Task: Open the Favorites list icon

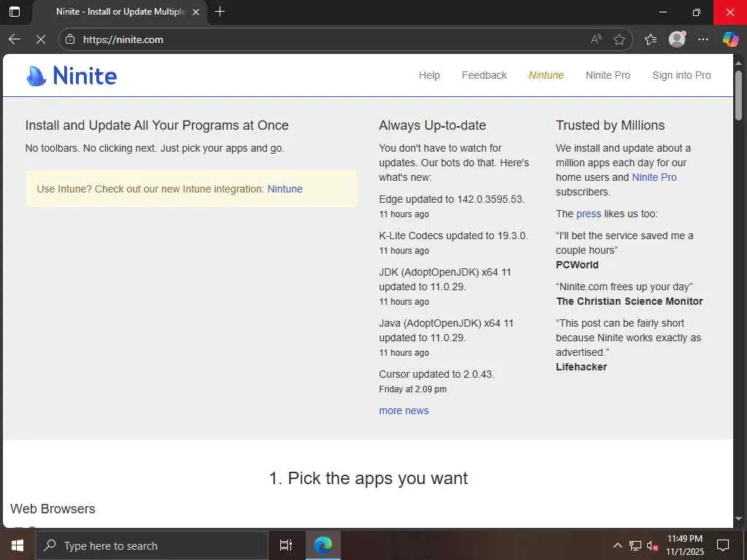Action: (x=650, y=39)
